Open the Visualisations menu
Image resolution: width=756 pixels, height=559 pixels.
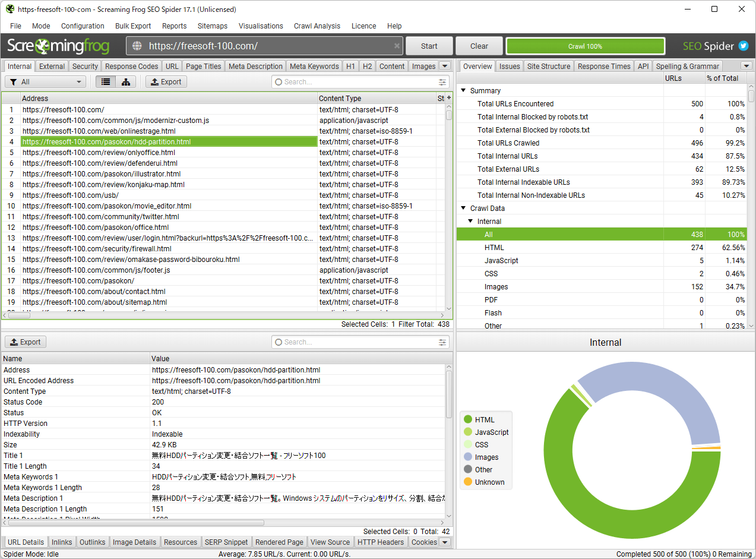(x=261, y=26)
